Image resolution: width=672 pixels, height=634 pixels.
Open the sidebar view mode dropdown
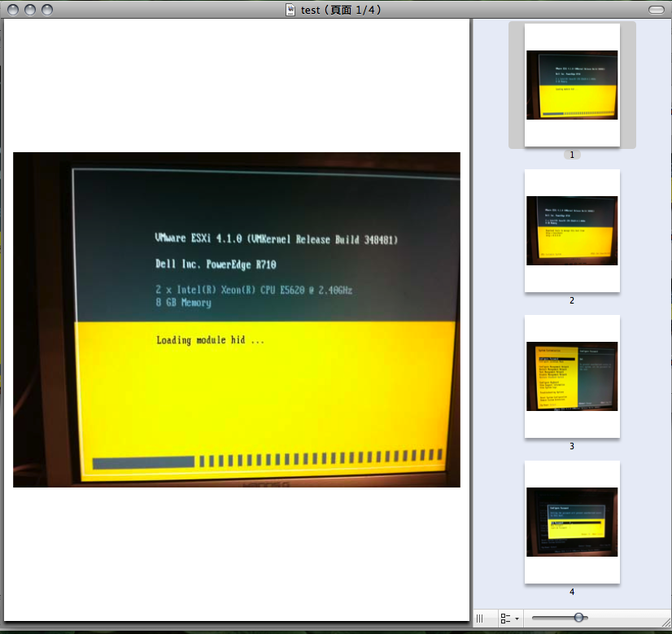click(x=509, y=619)
